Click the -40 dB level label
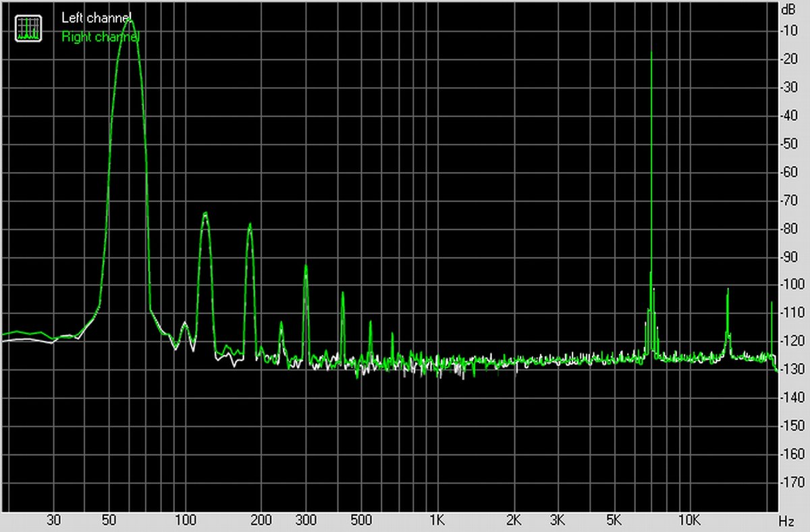810x532 pixels. [x=789, y=115]
